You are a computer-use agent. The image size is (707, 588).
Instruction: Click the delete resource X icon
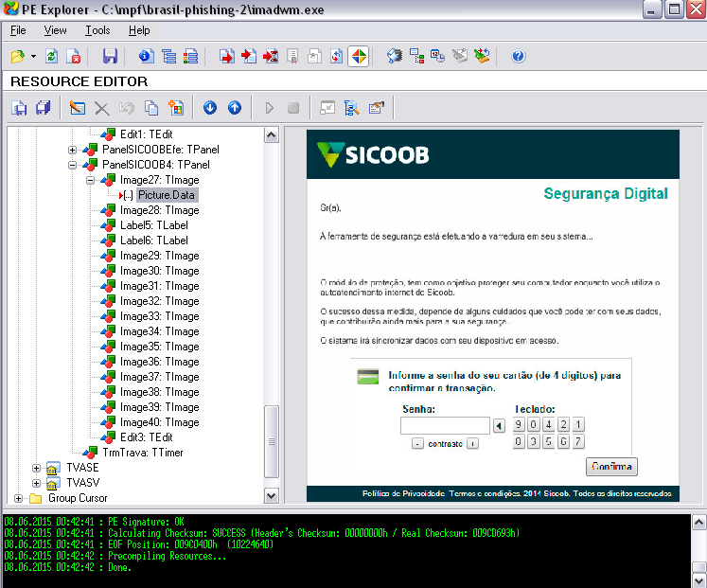(x=102, y=108)
